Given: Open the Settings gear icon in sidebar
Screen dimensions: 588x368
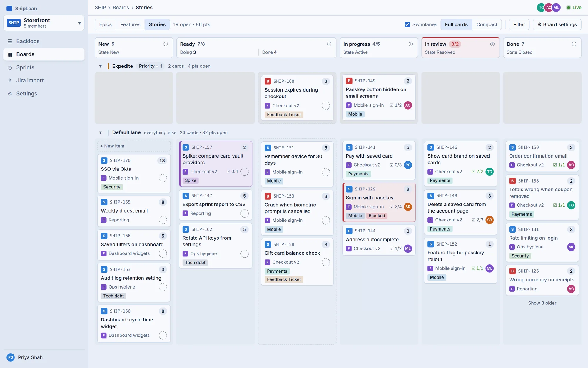Looking at the screenshot, I should [10, 94].
